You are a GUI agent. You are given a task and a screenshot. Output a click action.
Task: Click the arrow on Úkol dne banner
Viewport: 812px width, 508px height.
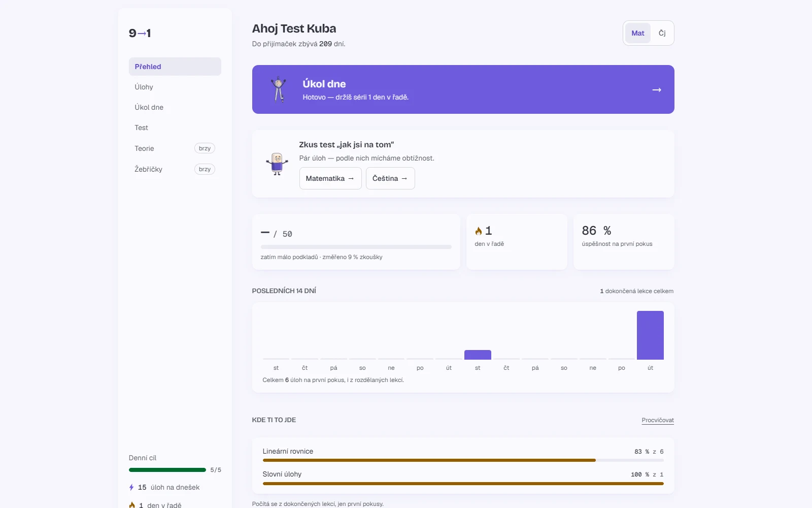[657, 90]
